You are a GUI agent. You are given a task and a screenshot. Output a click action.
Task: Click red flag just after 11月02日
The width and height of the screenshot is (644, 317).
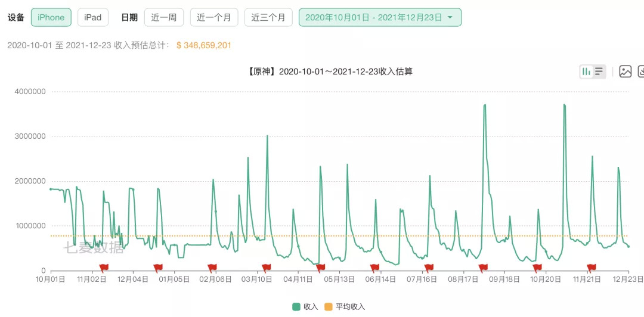[104, 268]
